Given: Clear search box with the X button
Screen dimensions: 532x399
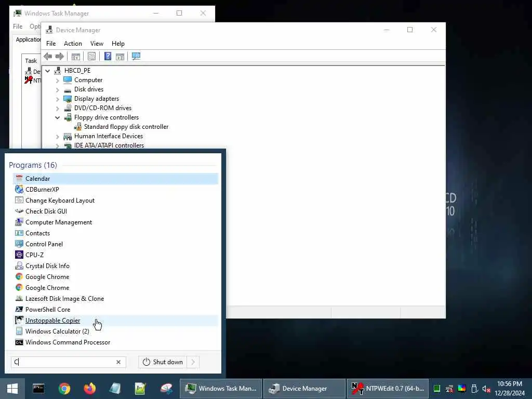Looking at the screenshot, I should point(118,362).
